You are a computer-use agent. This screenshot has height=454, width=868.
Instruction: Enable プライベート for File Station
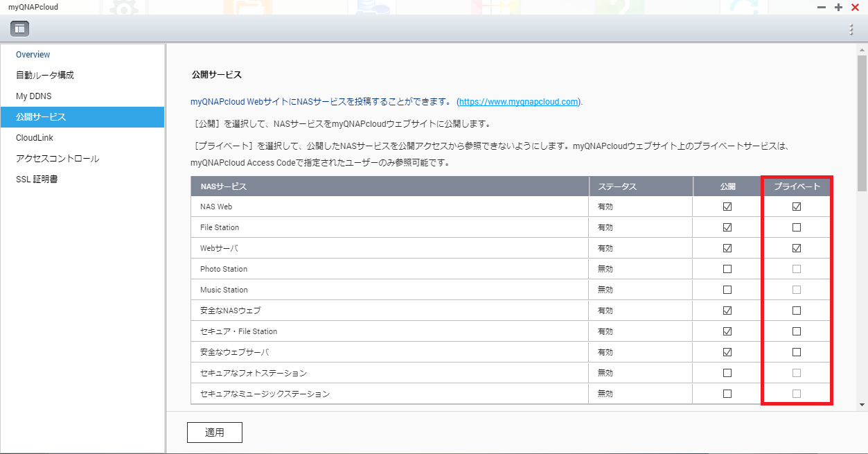797,227
